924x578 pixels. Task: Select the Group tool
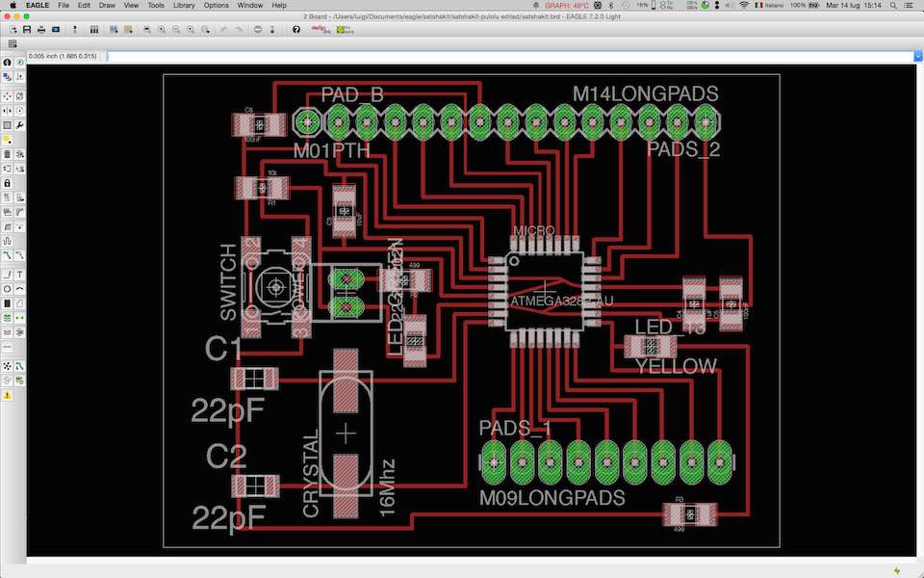point(7,125)
